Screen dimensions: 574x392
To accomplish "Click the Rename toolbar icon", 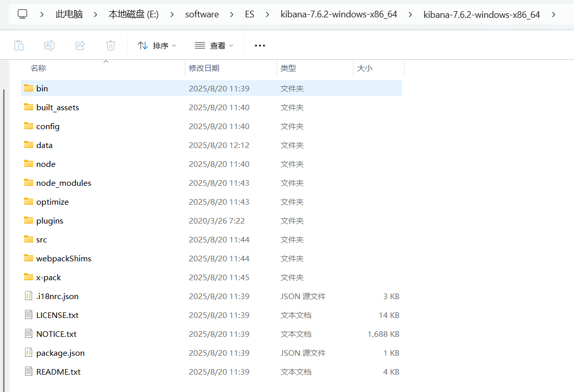I will point(49,45).
